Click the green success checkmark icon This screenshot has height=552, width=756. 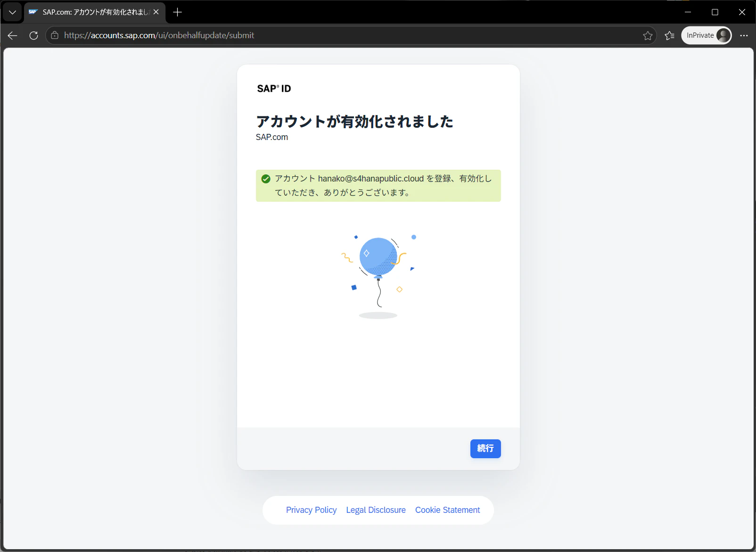pos(266,179)
